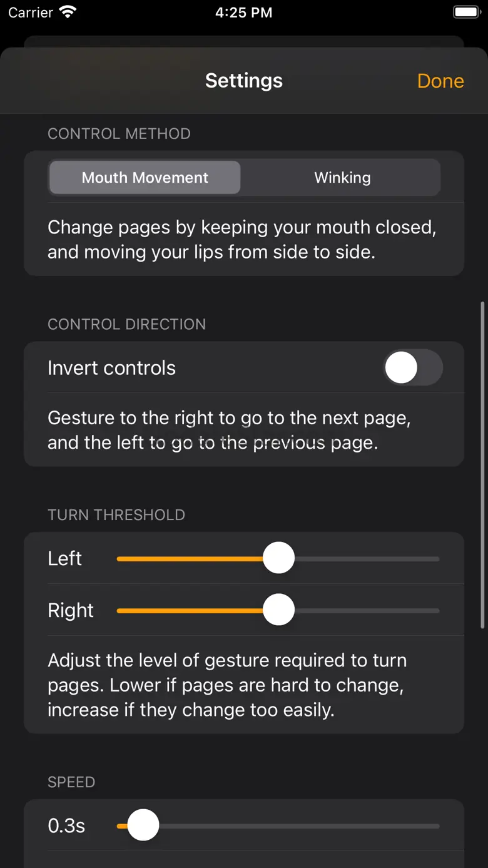The image size is (488, 868).
Task: Click the gesture level adjustment description
Action: coord(227,685)
